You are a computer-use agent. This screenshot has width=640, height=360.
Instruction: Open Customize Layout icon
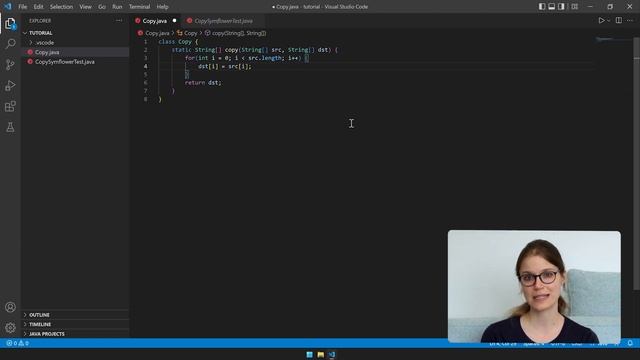(x=574, y=7)
